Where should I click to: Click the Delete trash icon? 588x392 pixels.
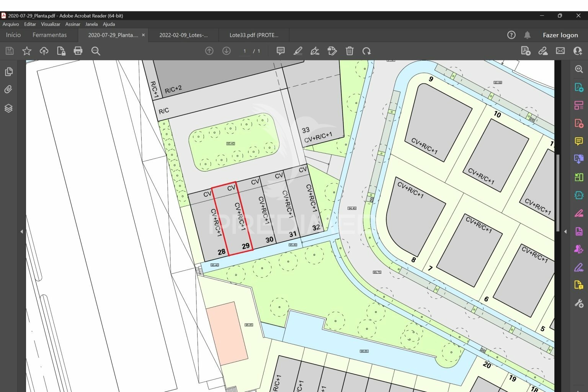pos(350,51)
